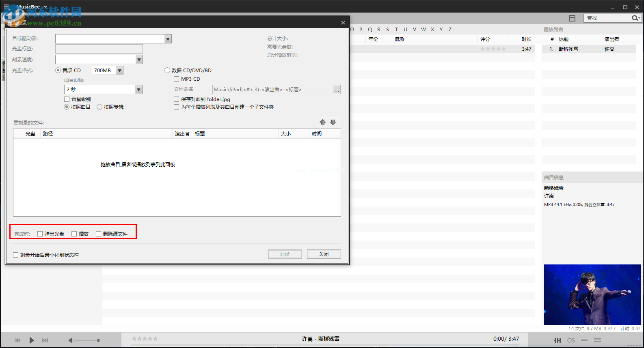Click the disc label input field
644x348 pixels.
click(x=99, y=49)
